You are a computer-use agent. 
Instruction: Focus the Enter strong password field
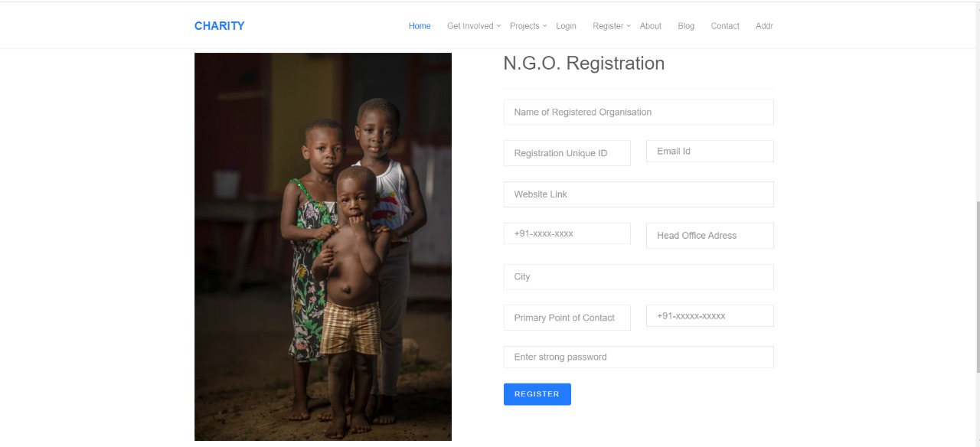[639, 357]
